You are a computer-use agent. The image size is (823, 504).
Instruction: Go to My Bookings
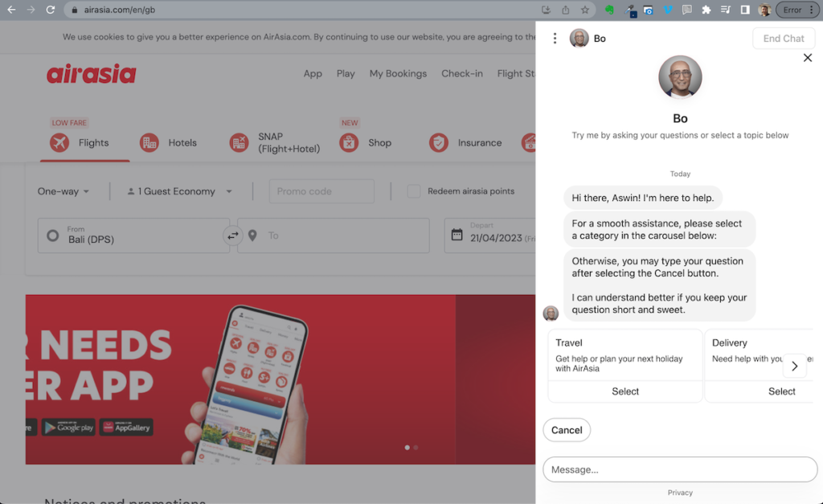(x=398, y=73)
